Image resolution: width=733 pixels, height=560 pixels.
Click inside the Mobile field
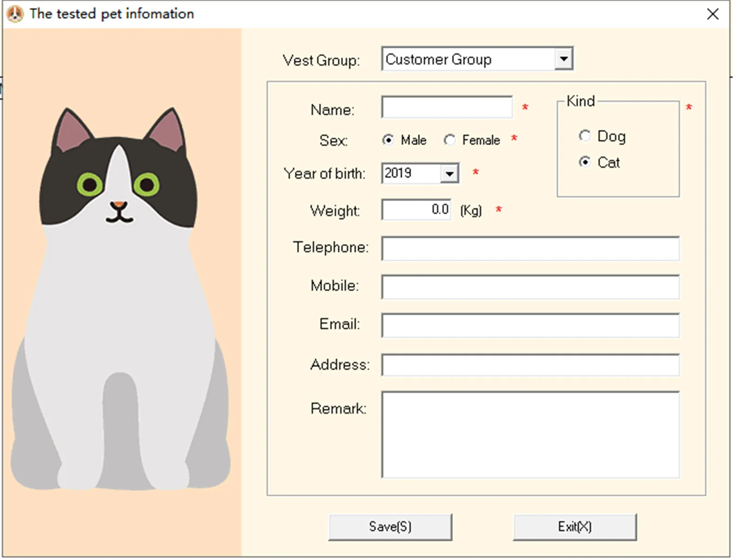click(529, 287)
